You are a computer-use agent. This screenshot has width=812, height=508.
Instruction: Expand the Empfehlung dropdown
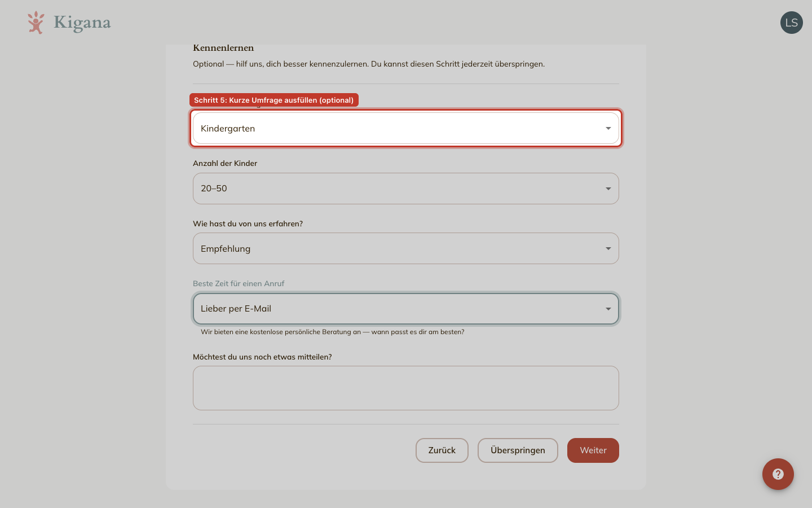(x=406, y=248)
